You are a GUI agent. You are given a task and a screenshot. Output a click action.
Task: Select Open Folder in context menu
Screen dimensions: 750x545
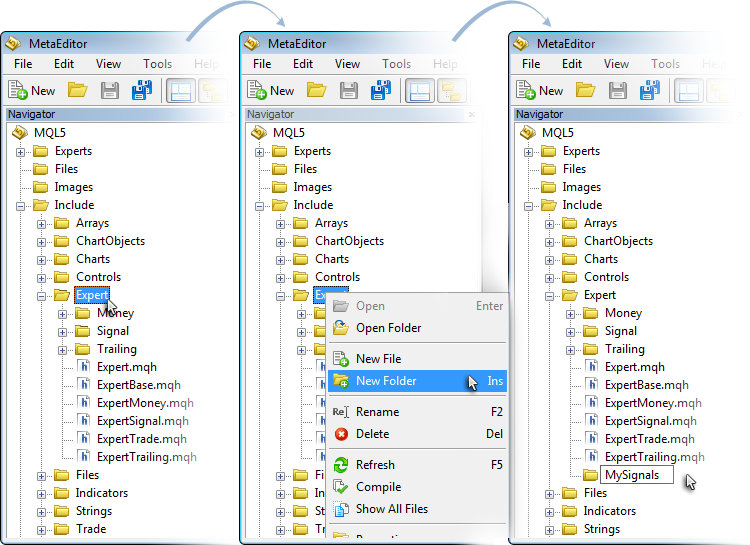click(x=417, y=328)
